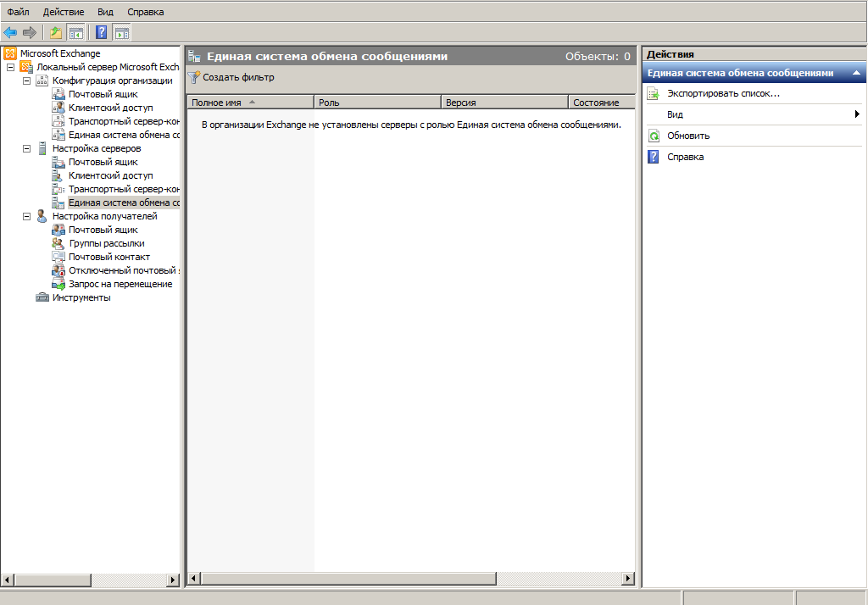The width and height of the screenshot is (868, 605).
Task: Collapse the Конфигурация организации tree node
Action: tap(26, 80)
